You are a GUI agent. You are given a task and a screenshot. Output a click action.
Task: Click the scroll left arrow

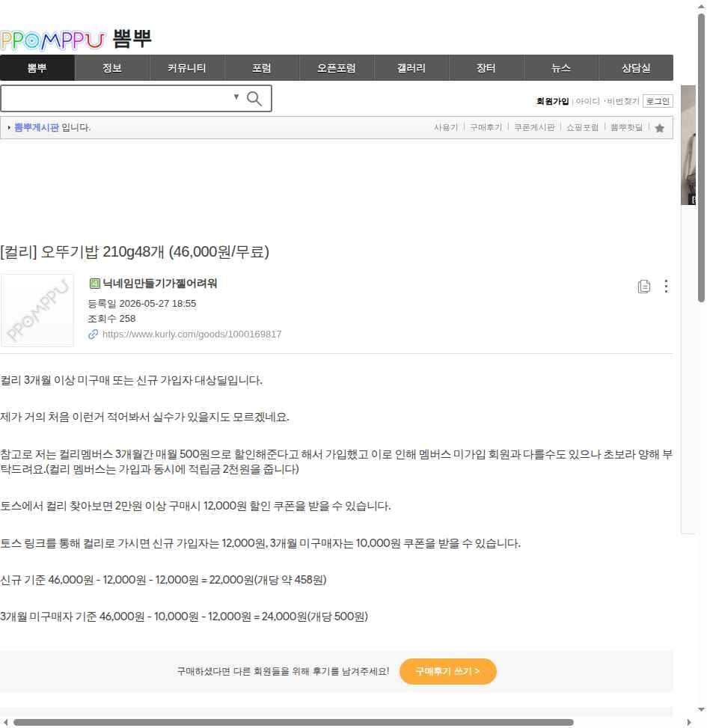5,723
